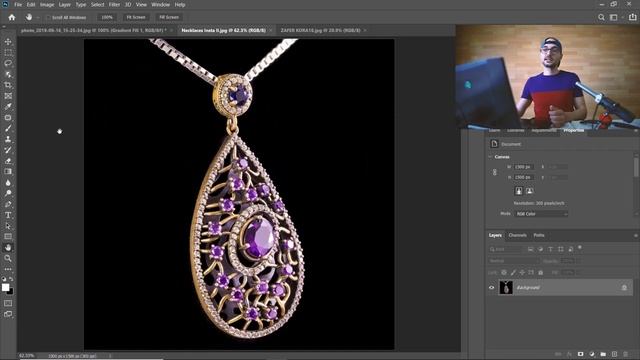Set canvas to landscape orientation

pos(529,191)
